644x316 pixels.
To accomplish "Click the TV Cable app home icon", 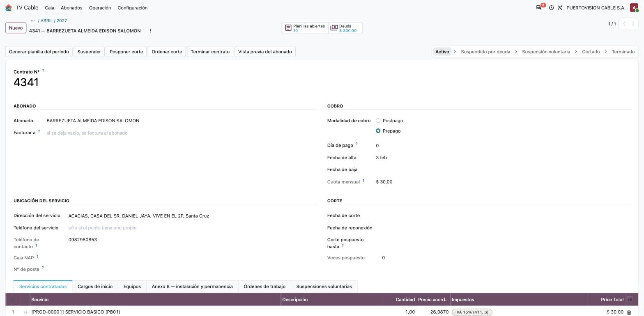I will tap(8, 8).
